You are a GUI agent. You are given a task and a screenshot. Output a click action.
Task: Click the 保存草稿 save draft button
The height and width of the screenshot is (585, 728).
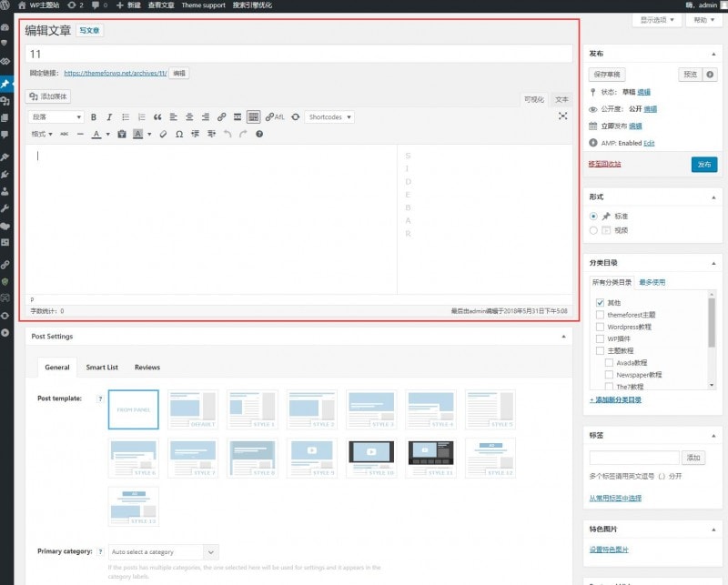click(607, 75)
